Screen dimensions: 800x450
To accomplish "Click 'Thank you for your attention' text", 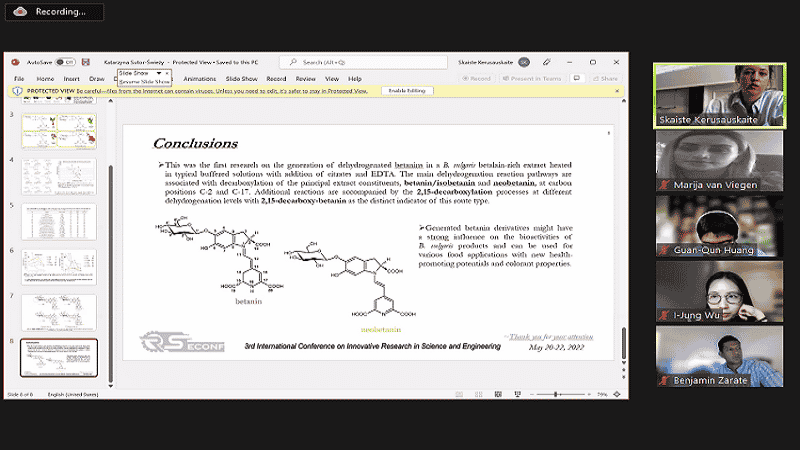I will click(x=551, y=337).
